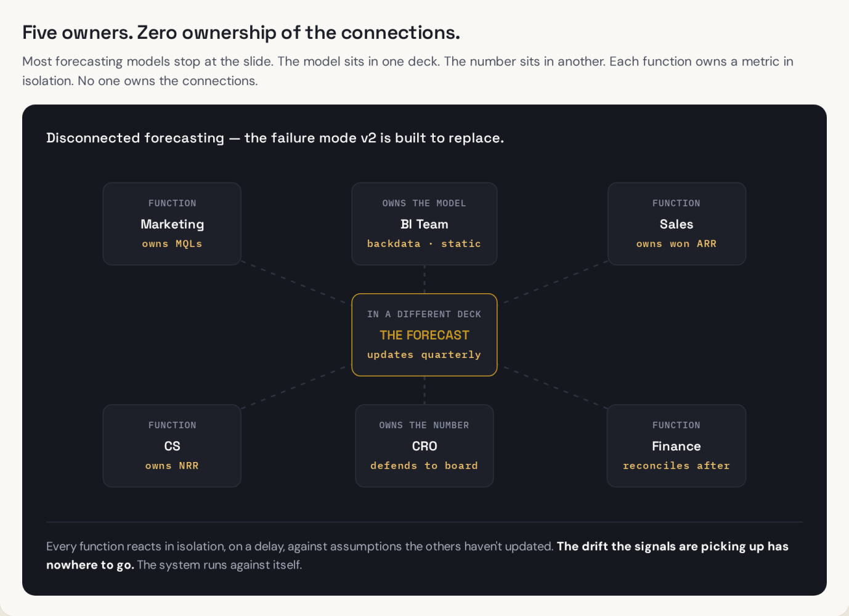Screen dimensions: 849x616
Task: Click the 'reconciles after' label
Action: (676, 466)
